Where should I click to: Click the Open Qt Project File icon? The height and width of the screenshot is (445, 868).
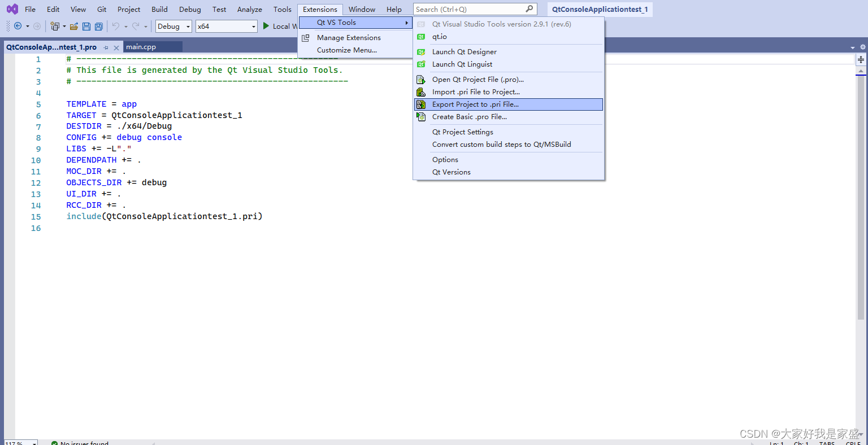point(421,80)
